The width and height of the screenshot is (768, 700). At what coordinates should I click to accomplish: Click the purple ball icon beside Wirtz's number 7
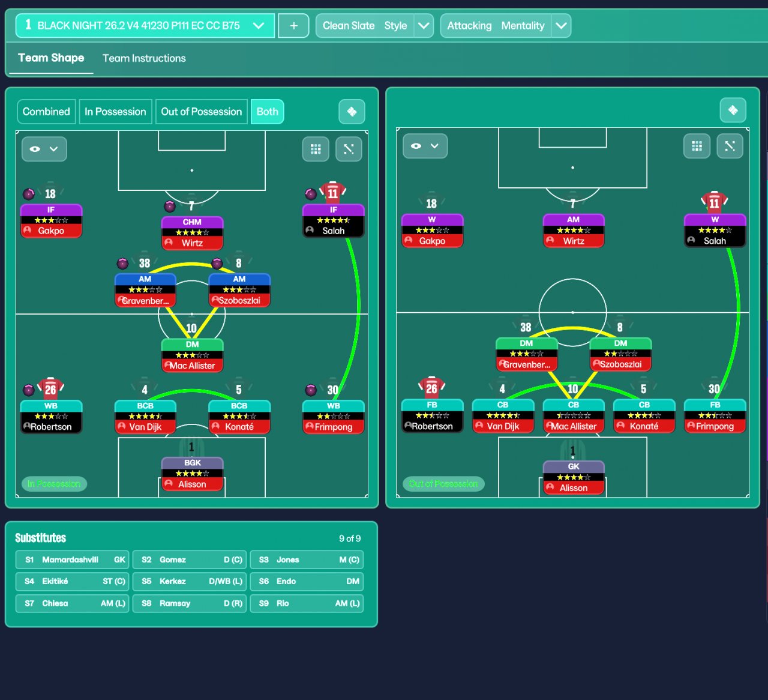(x=170, y=207)
